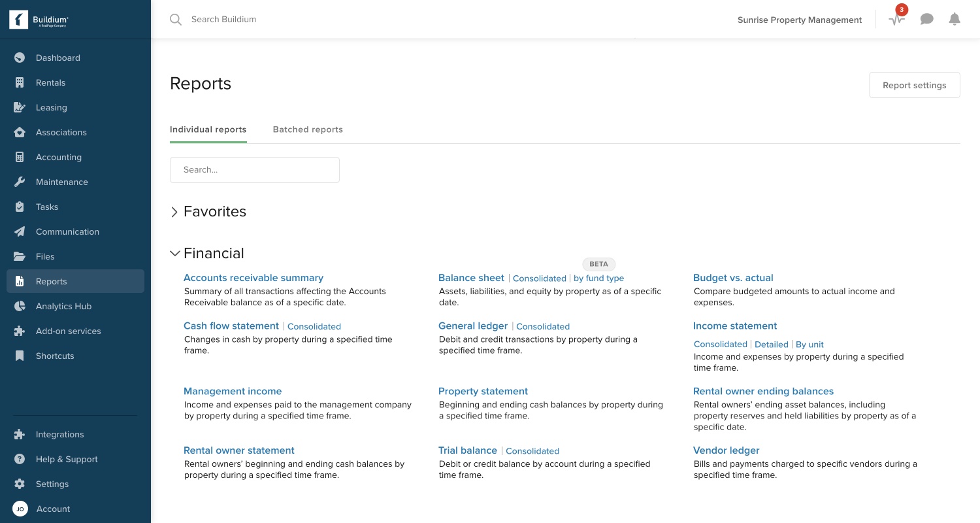The width and height of the screenshot is (980, 523).
Task: Select the Maintenance wrench icon
Action: tap(20, 182)
